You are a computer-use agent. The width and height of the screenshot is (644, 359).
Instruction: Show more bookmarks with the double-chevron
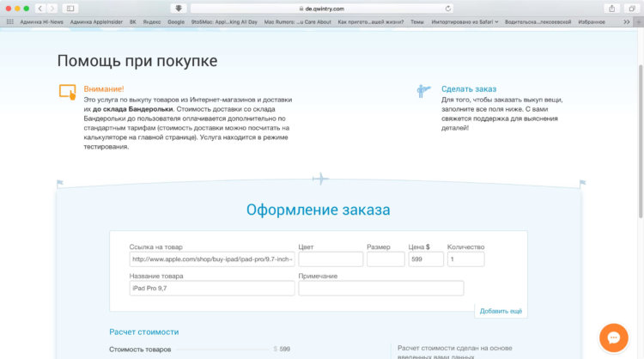coord(626,21)
